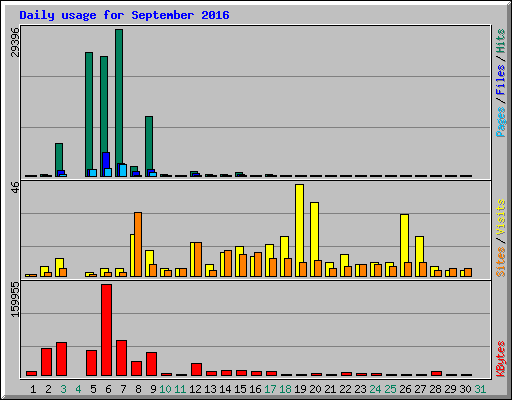Select the 159955 KBytes axis value
The height and width of the screenshot is (400, 512).
pos(15,299)
